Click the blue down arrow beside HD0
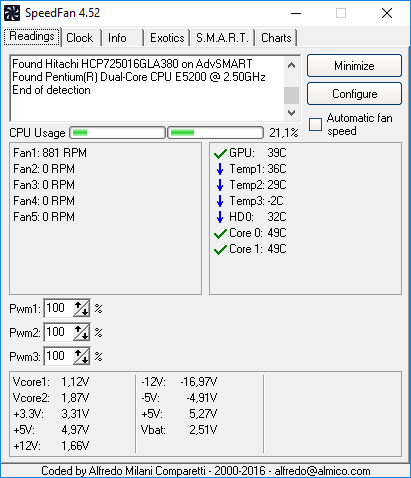The image size is (411, 478). point(220,217)
